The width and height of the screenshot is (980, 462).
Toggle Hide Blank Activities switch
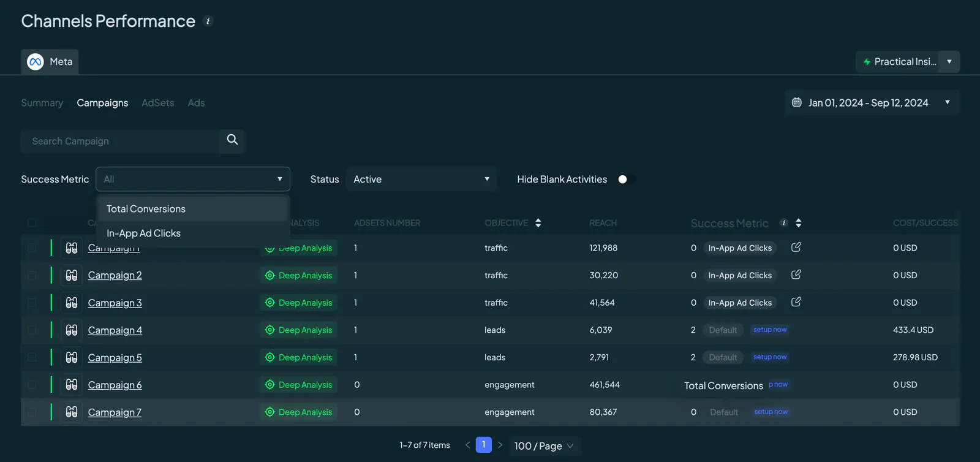(625, 180)
